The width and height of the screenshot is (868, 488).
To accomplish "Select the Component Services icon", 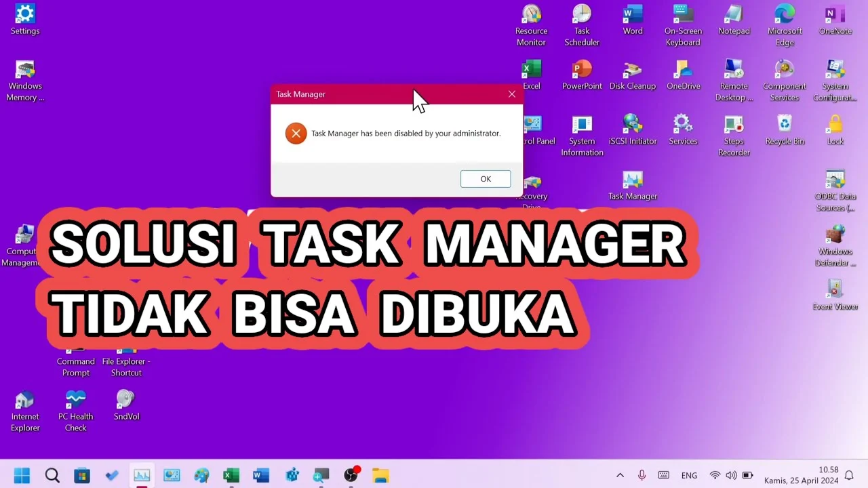I will [x=785, y=81].
